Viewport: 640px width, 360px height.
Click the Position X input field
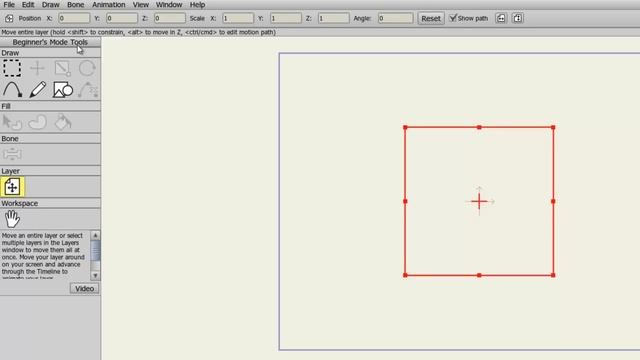pos(74,18)
